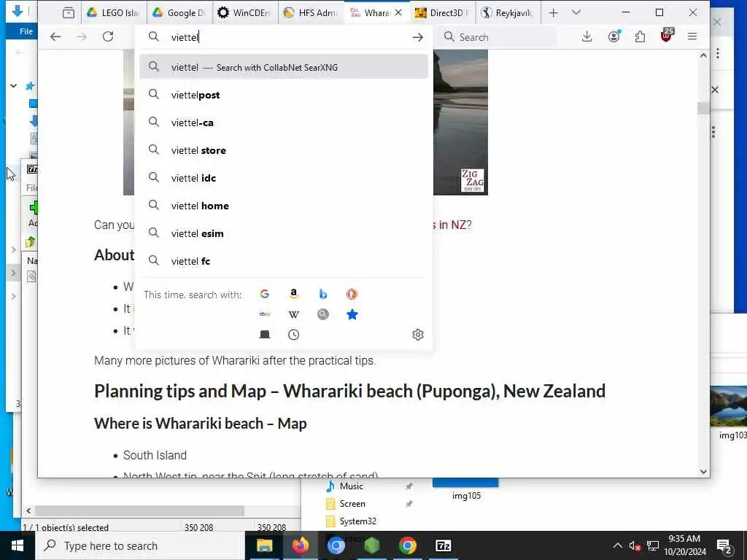Search this time with the grey magnifier engine
The height and width of the screenshot is (560, 747).
pyautogui.click(x=323, y=314)
